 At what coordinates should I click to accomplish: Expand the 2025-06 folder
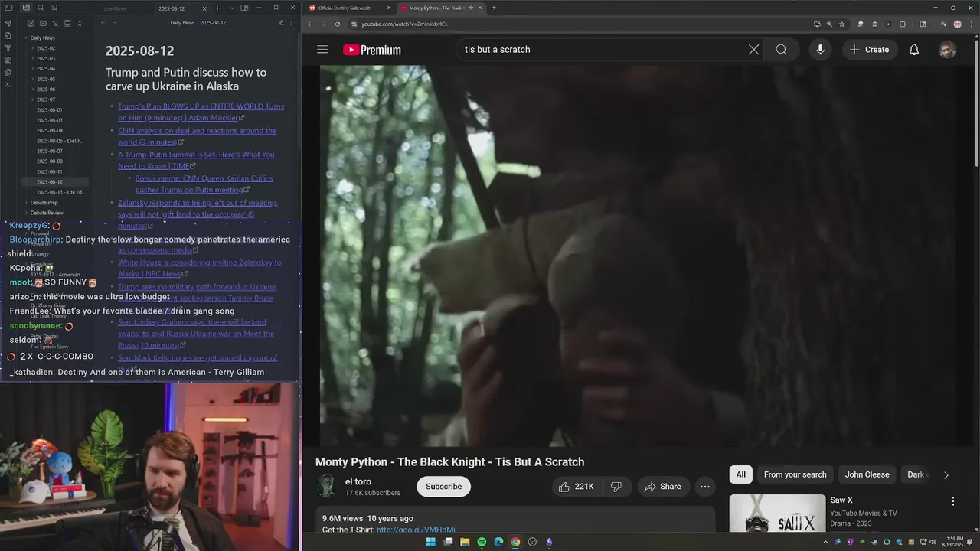pyautogui.click(x=46, y=90)
